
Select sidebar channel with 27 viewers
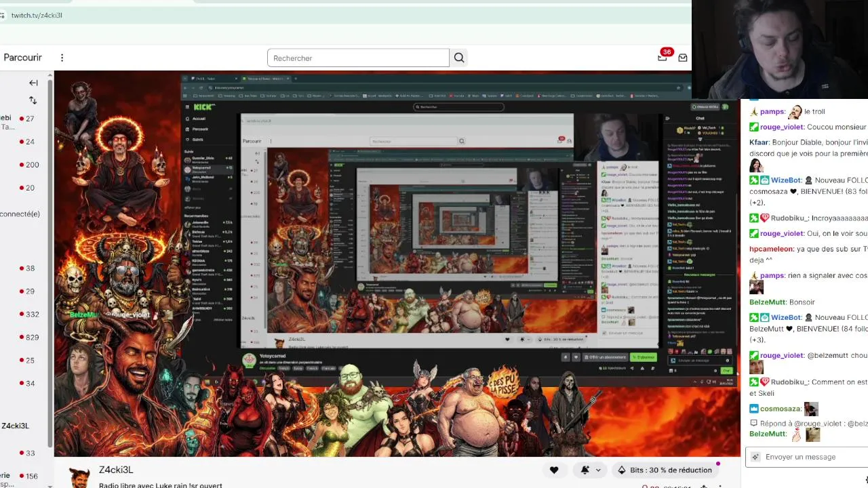(27, 119)
